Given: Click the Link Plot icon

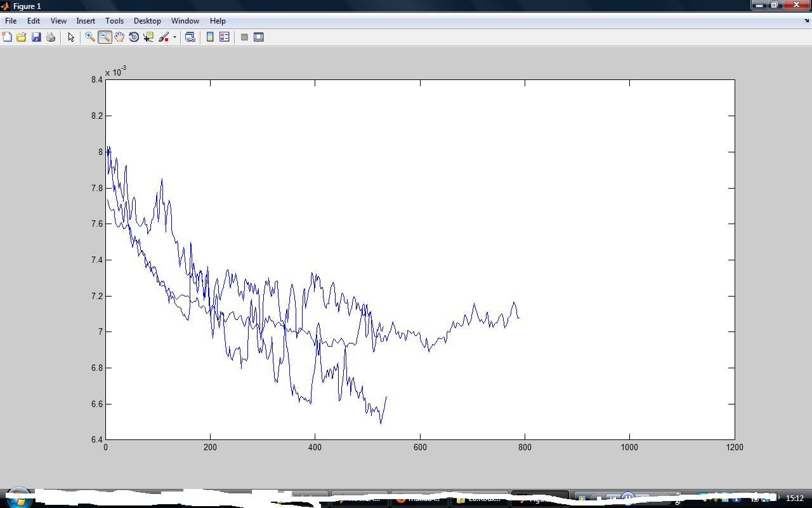Looking at the screenshot, I should pyautogui.click(x=190, y=37).
